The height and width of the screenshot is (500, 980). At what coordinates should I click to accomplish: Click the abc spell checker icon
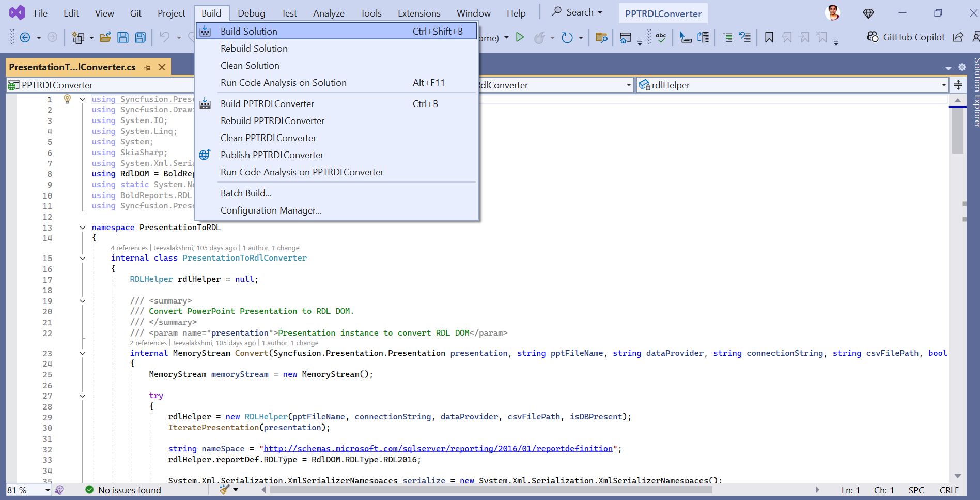(x=661, y=37)
